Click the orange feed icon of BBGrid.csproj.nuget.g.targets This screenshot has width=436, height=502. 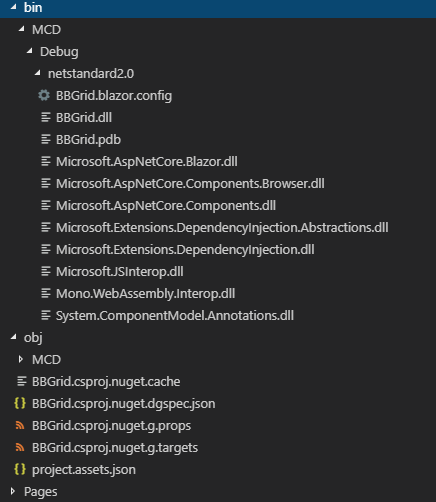(x=20, y=447)
